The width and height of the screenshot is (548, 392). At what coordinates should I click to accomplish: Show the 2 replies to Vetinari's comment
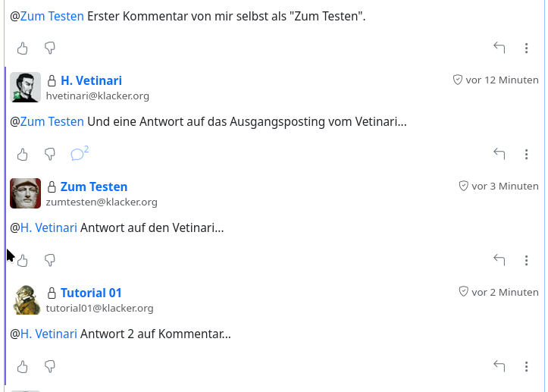coord(79,154)
